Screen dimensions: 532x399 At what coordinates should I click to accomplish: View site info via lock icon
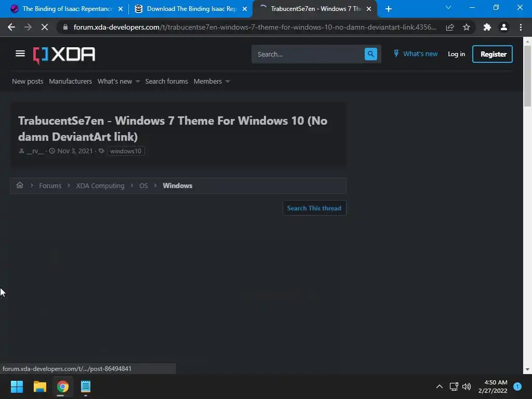pos(65,27)
